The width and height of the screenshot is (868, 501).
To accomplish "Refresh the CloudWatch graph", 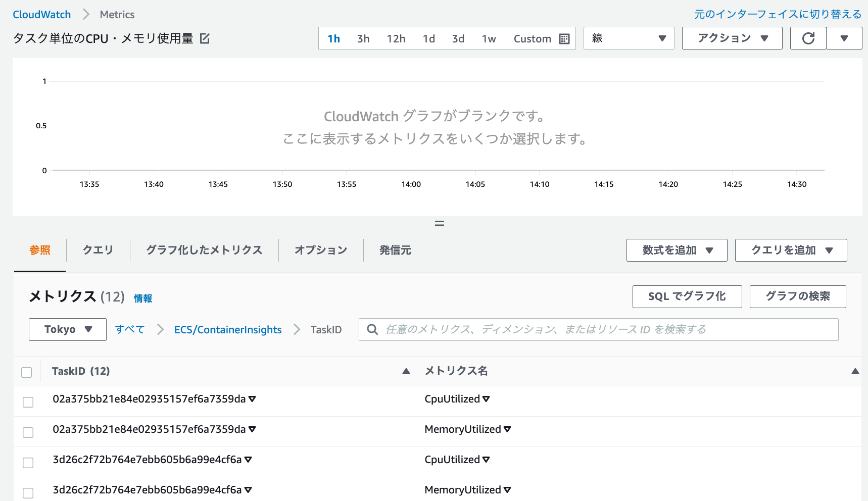I will (808, 38).
